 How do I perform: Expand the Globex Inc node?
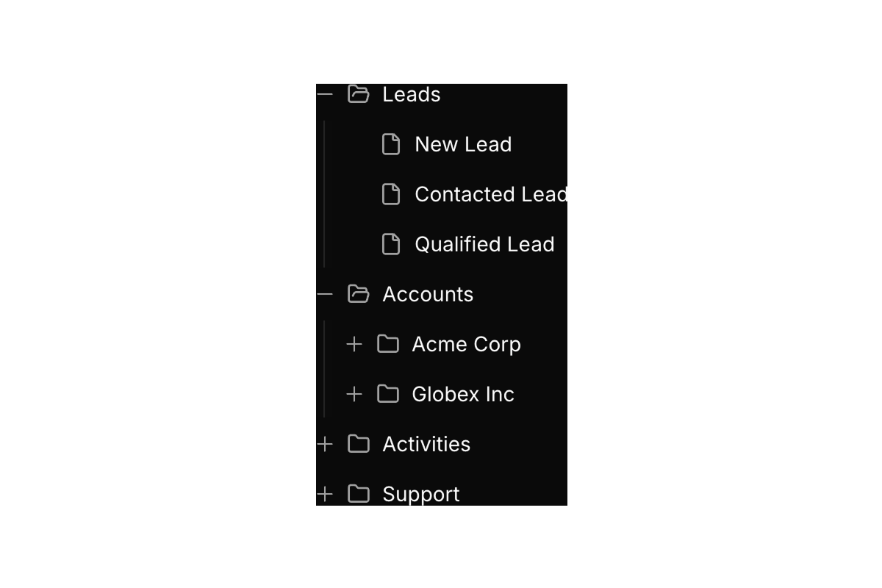tap(354, 394)
